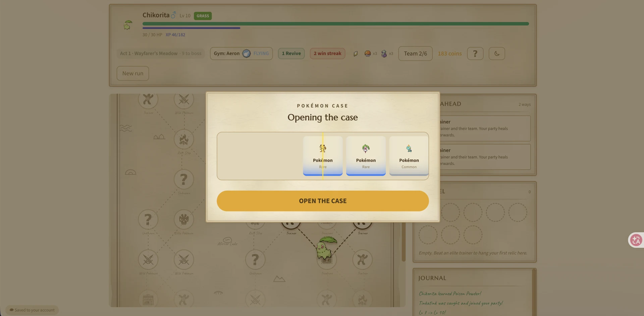Click the purple XP progress bar
The width and height of the screenshot is (644, 316).
(x=191, y=28)
